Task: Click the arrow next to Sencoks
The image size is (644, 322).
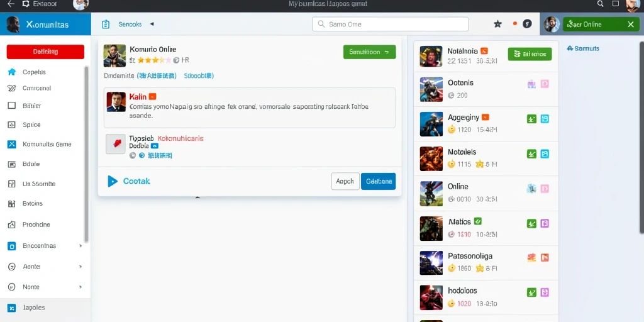Action: coord(152,25)
